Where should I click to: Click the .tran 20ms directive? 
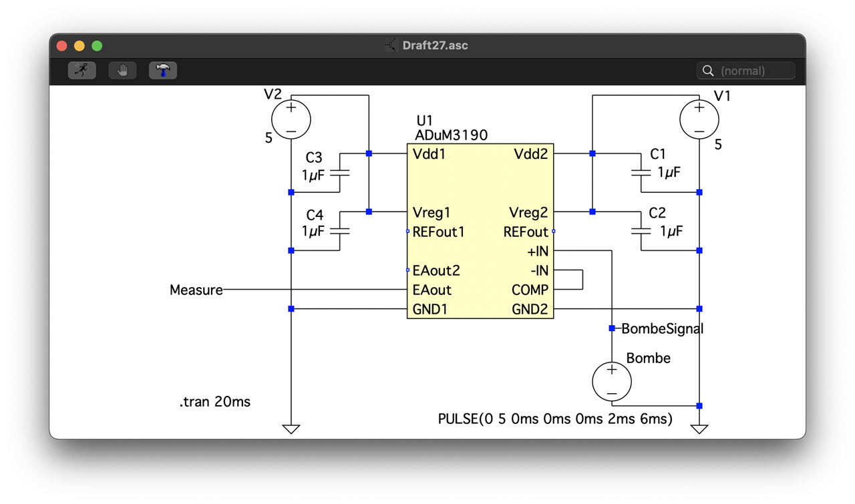pyautogui.click(x=215, y=402)
